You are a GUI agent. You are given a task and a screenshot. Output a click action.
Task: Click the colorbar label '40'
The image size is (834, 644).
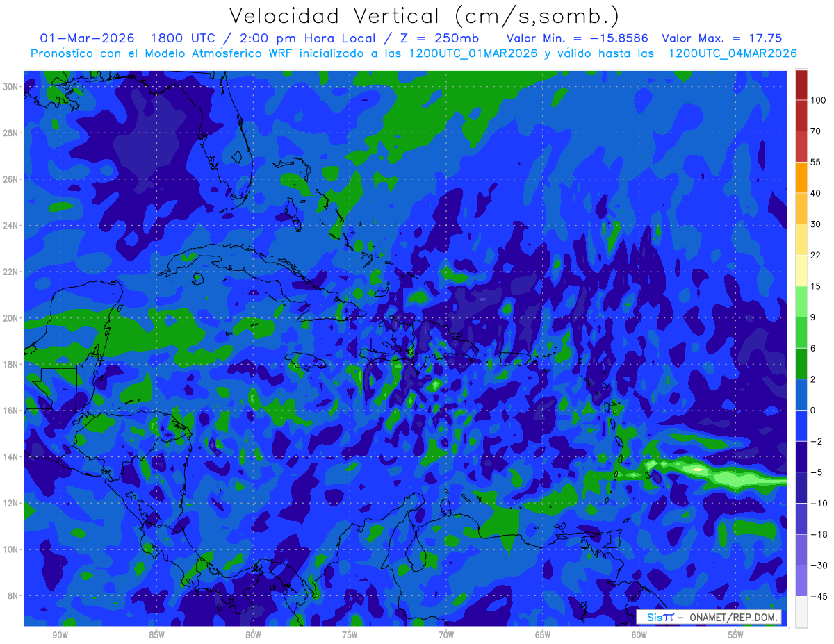click(x=817, y=193)
